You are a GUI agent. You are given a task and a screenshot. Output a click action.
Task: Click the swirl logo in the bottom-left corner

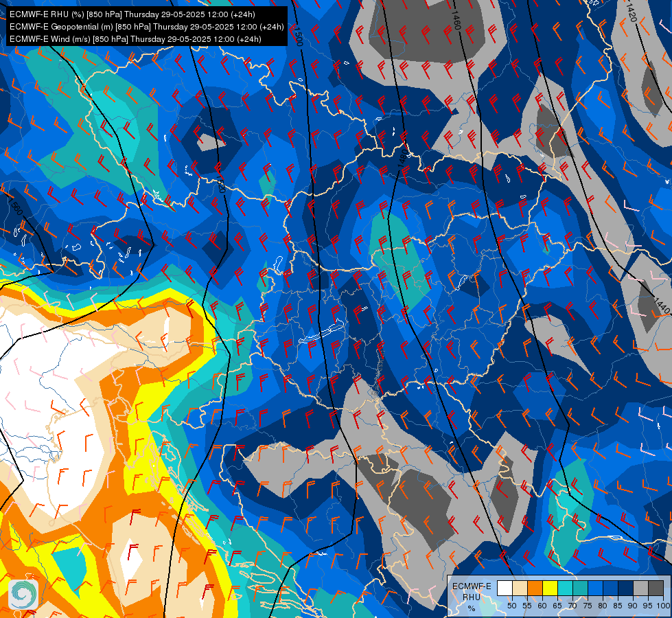click(x=23, y=595)
